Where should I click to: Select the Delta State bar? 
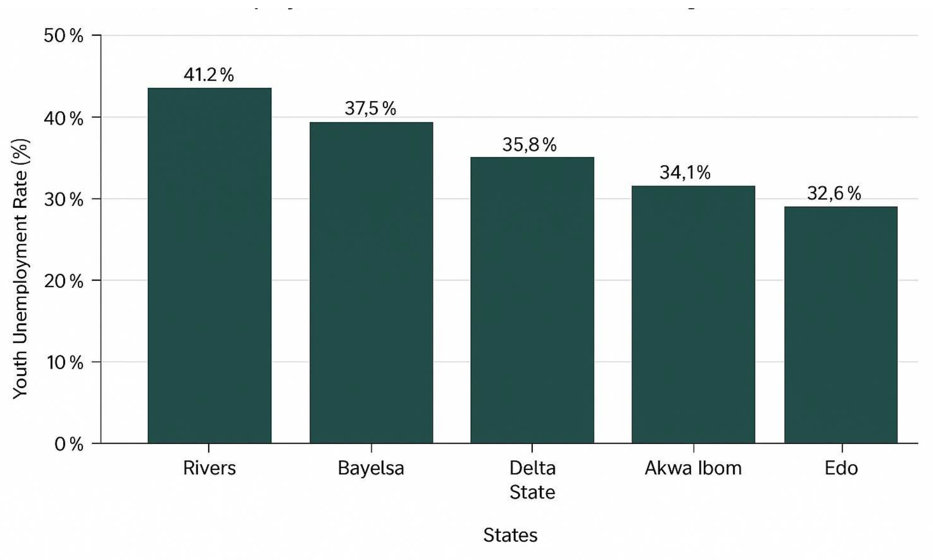(x=532, y=300)
